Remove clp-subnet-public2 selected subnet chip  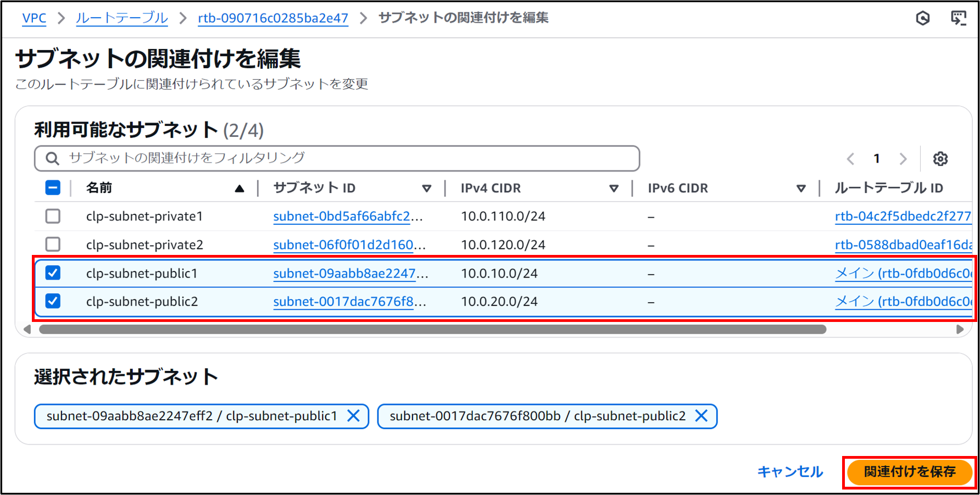[x=701, y=416]
